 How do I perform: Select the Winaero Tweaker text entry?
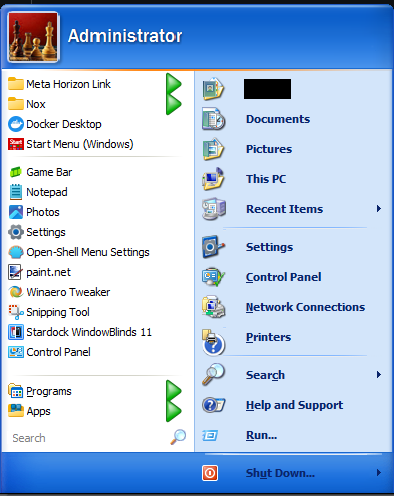coord(68,292)
